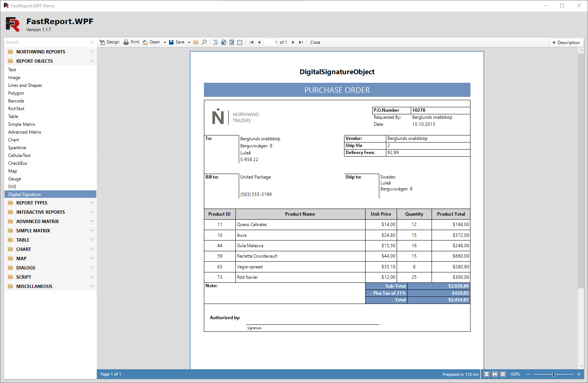This screenshot has height=383, width=588.
Task: Fit page width using status bar icon
Action: pyautogui.click(x=486, y=374)
